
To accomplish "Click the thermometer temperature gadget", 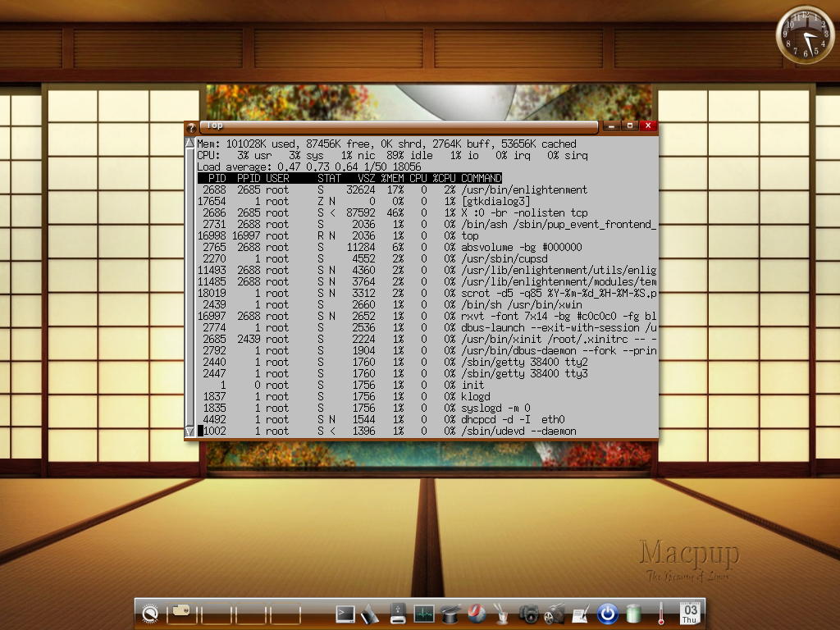I will [x=661, y=614].
